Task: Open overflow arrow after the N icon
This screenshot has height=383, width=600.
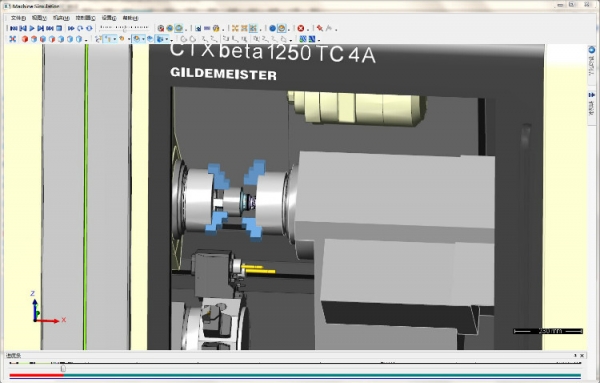Action: coord(319,40)
